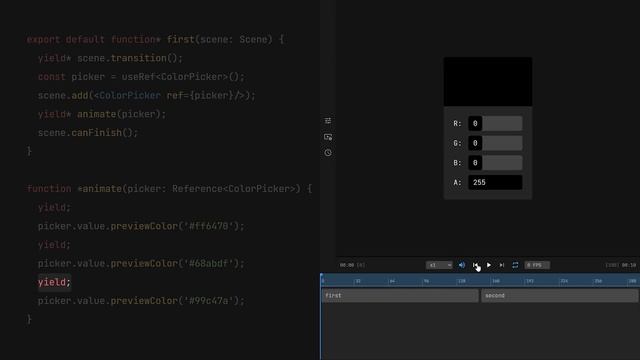Click the timeline ruler at mark 32
640x360 pixels.
pos(358,281)
